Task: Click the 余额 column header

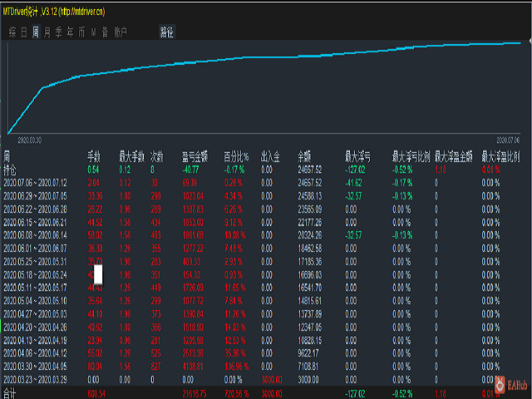Action: click(x=304, y=157)
